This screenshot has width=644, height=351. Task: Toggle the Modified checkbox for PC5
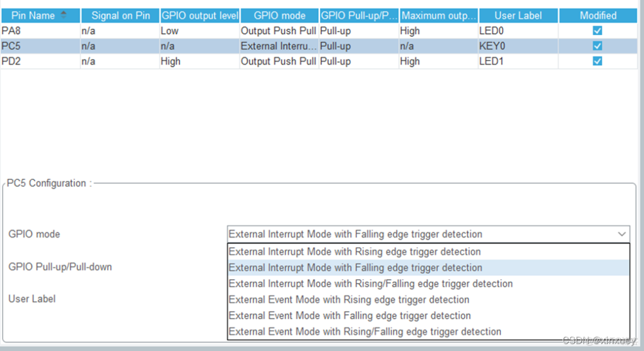pyautogui.click(x=598, y=46)
